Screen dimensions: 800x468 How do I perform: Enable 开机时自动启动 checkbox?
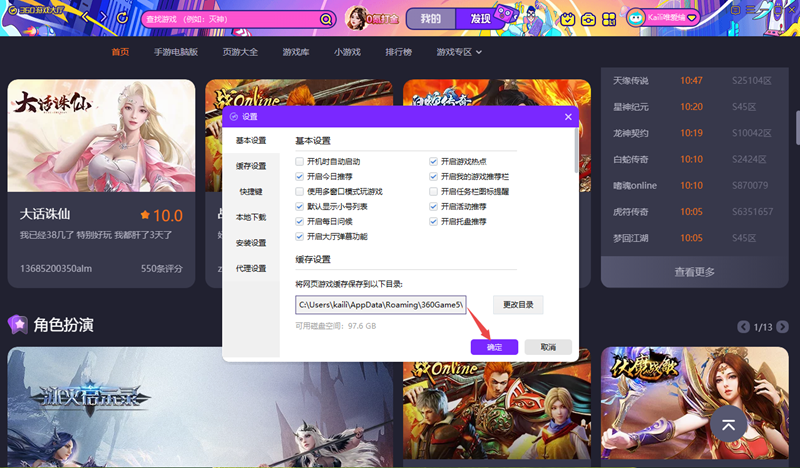pyautogui.click(x=299, y=161)
